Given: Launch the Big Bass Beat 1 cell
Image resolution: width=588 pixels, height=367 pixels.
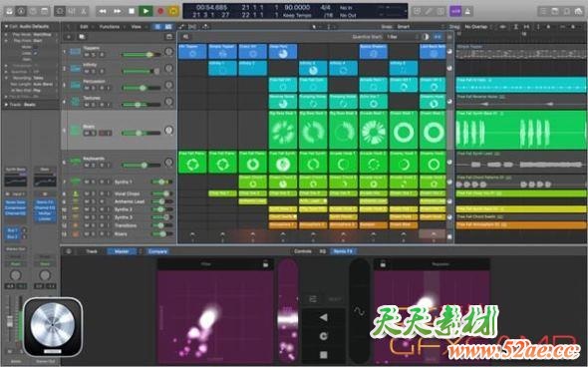Looking at the screenshot, I should tap(283, 130).
